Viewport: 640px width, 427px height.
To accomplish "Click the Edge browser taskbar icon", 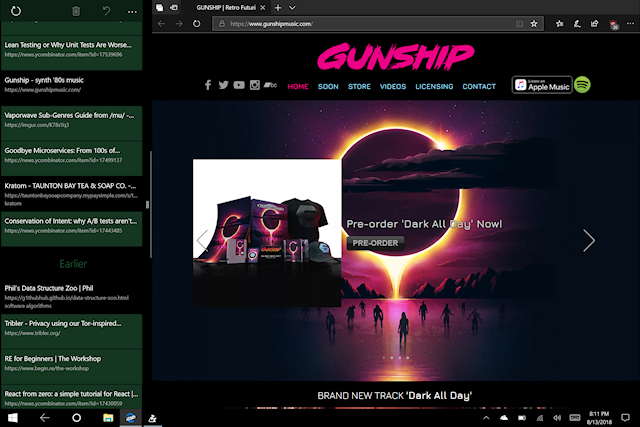I will (131, 418).
